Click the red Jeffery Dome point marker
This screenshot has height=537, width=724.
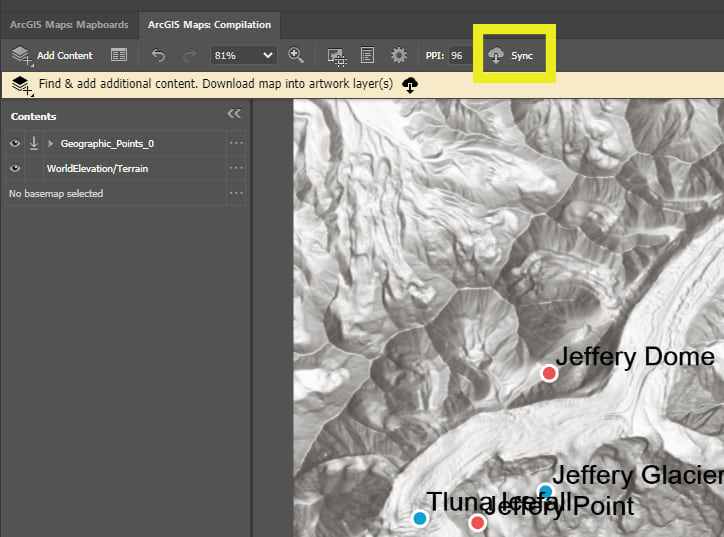(x=549, y=373)
